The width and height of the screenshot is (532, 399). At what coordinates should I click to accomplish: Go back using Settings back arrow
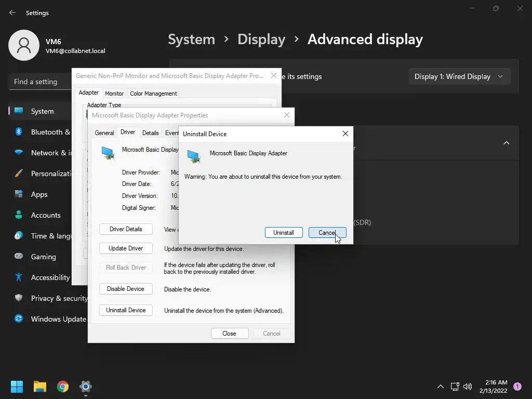click(12, 12)
